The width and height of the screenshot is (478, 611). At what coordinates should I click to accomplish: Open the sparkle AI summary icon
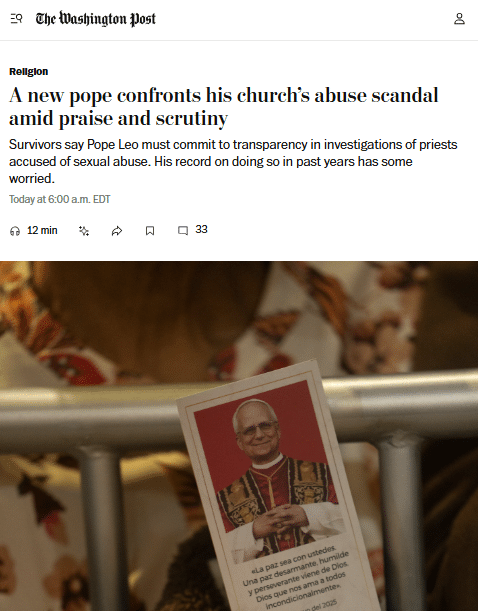pos(84,231)
